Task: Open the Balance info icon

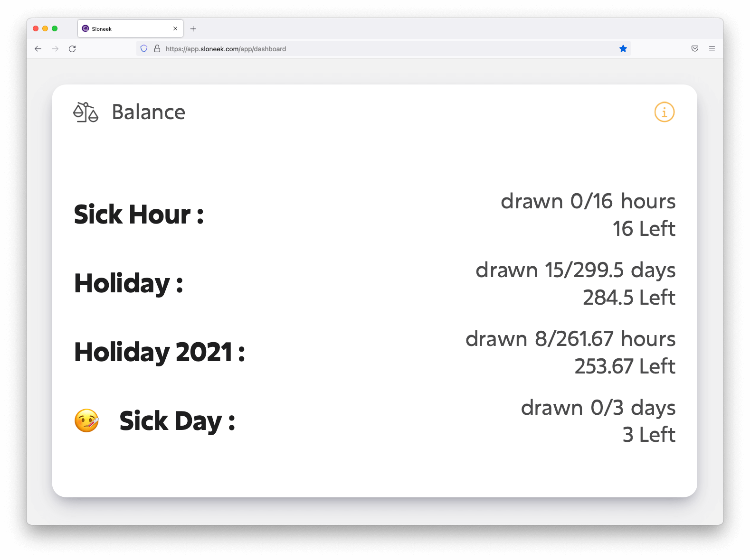Action: pyautogui.click(x=664, y=112)
